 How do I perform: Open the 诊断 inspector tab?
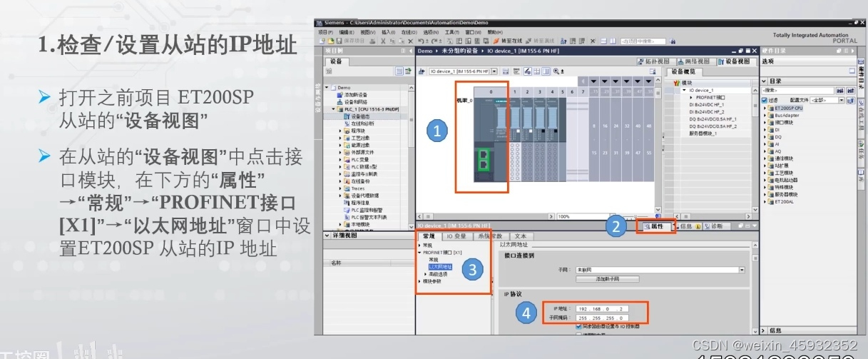(x=716, y=226)
